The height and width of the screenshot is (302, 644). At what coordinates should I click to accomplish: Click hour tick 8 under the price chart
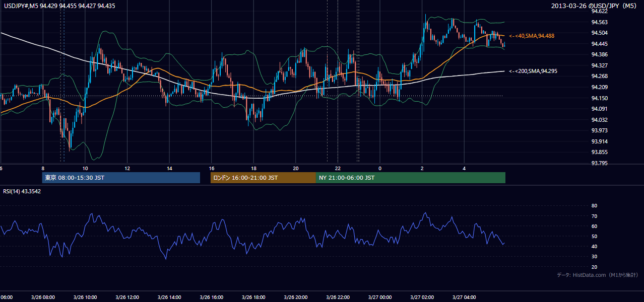(x=43, y=168)
